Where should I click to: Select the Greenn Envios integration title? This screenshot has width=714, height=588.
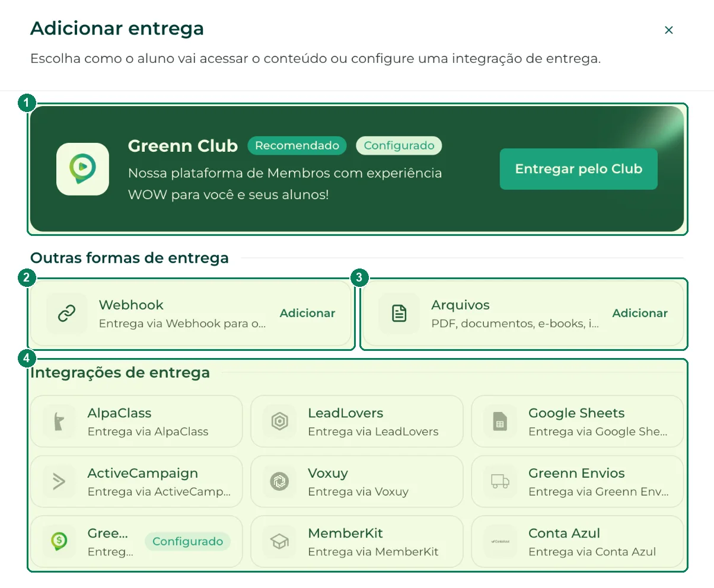(x=576, y=474)
